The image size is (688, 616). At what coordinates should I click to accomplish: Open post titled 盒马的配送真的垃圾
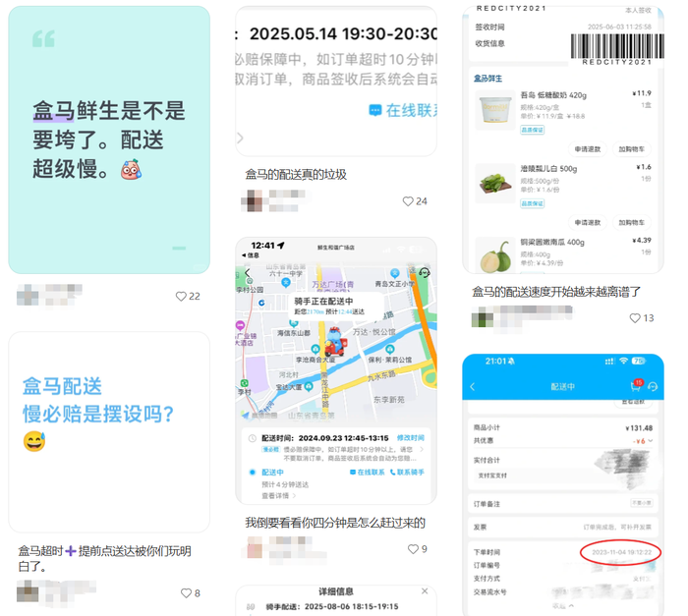pos(296,175)
